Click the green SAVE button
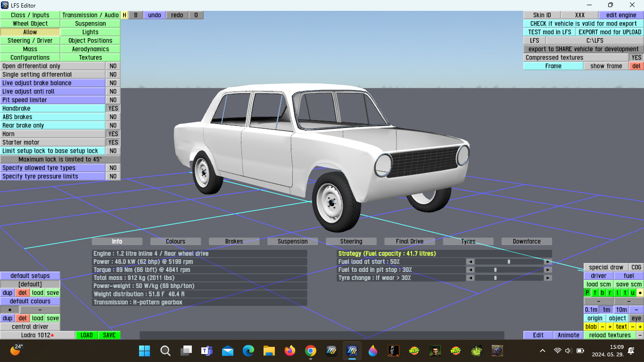The width and height of the screenshot is (644, 362). (x=109, y=335)
